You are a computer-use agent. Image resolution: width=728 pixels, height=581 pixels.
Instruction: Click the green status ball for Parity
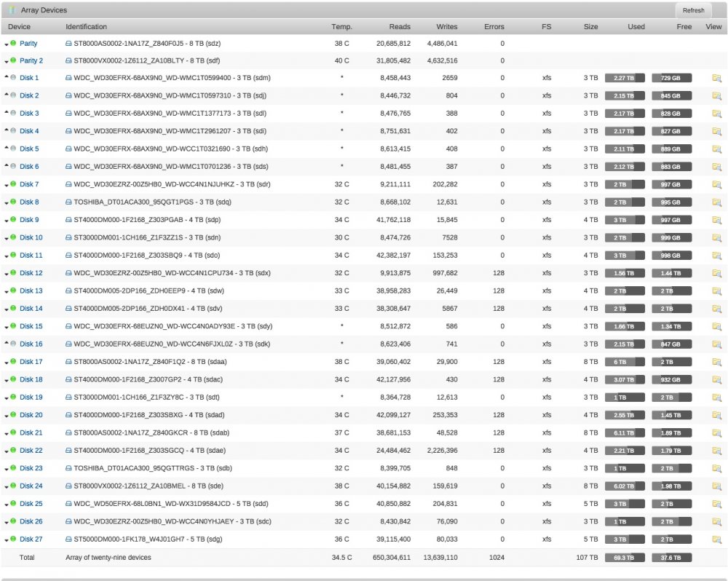[x=13, y=43]
